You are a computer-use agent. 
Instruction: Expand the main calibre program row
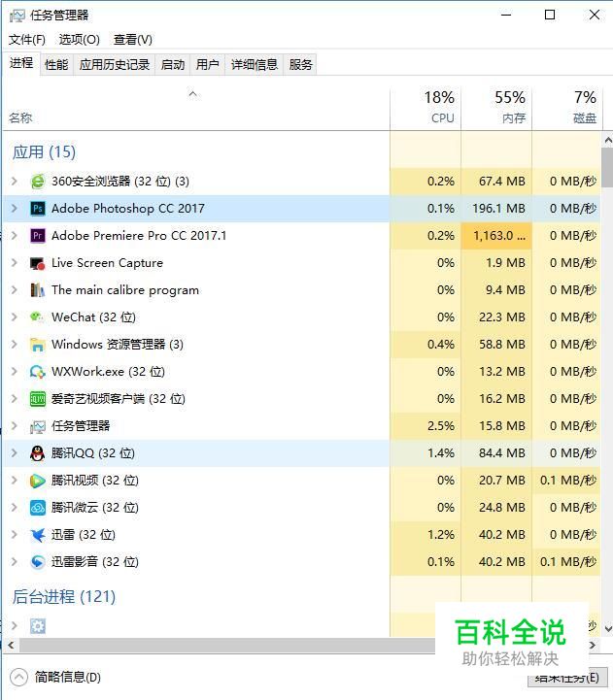click(x=15, y=290)
